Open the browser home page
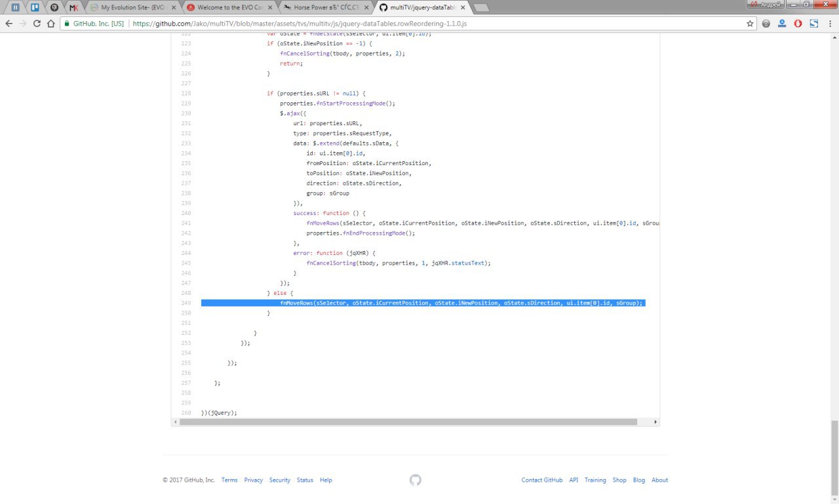Viewport: 839px width, 504px height. [51, 24]
